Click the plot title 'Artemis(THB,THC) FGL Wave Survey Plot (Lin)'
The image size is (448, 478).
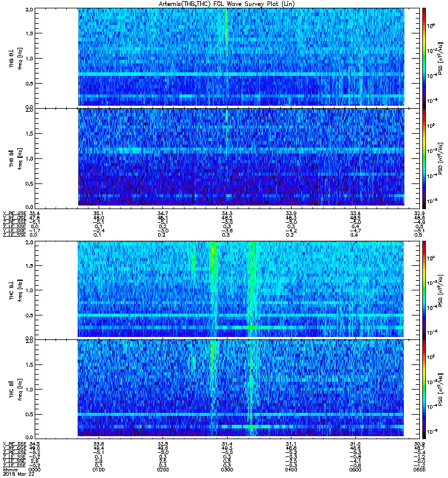226,4
